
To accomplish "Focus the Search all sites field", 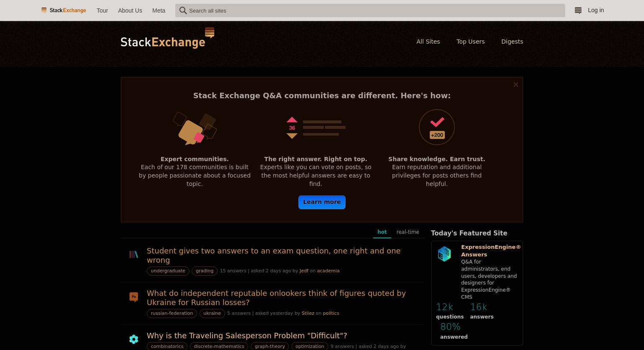I will click(x=370, y=10).
